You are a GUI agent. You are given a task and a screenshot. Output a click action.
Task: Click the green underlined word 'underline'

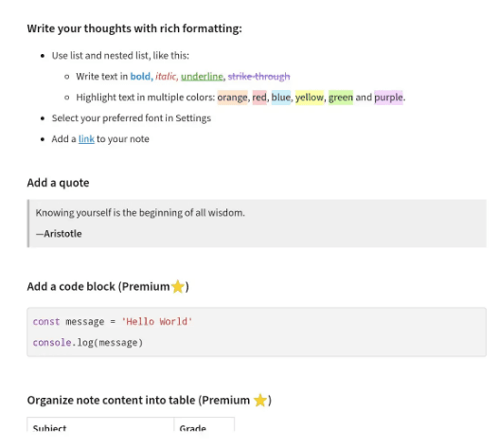click(202, 77)
